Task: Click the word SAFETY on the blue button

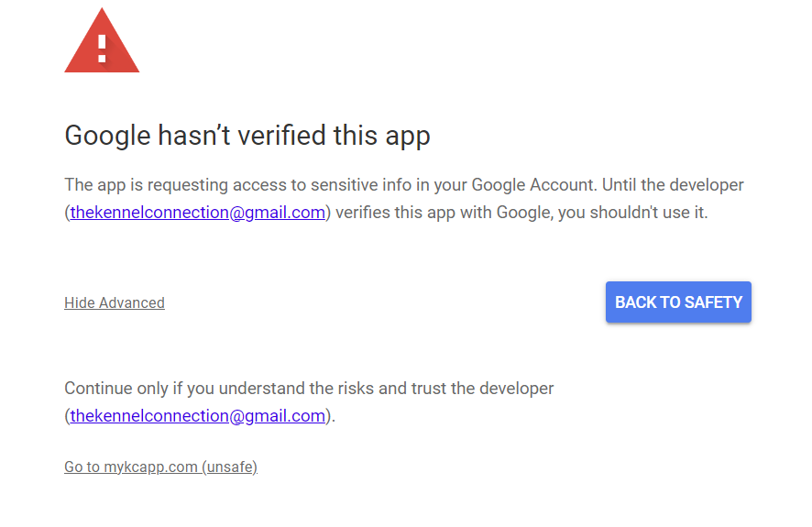Action: pos(713,302)
